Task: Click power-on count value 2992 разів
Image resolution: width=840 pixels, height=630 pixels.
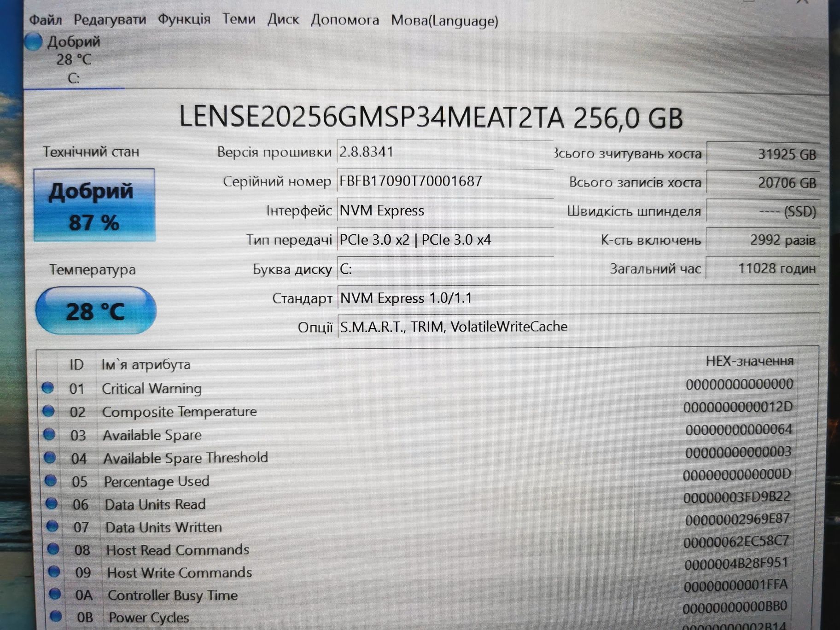Action: pos(763,240)
